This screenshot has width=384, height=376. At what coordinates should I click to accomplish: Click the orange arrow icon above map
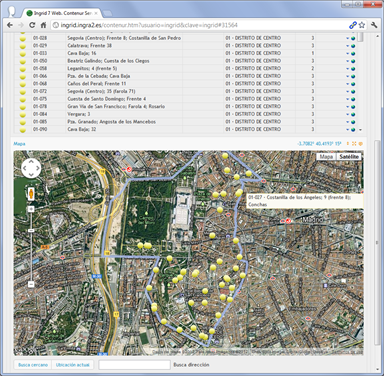tap(348, 144)
